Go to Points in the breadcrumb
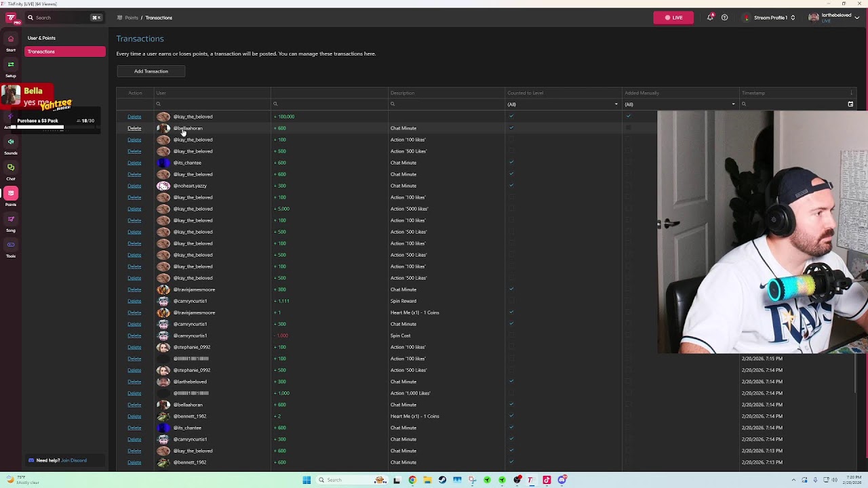 pos(132,18)
